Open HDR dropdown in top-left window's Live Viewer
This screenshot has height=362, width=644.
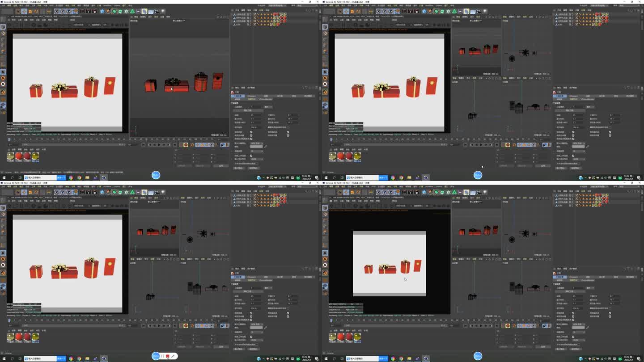pyautogui.click(x=81, y=25)
